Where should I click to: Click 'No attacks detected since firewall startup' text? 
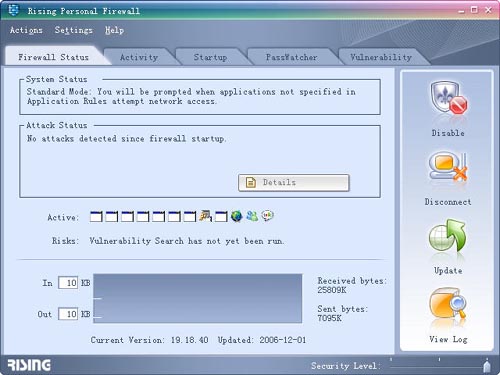point(126,138)
